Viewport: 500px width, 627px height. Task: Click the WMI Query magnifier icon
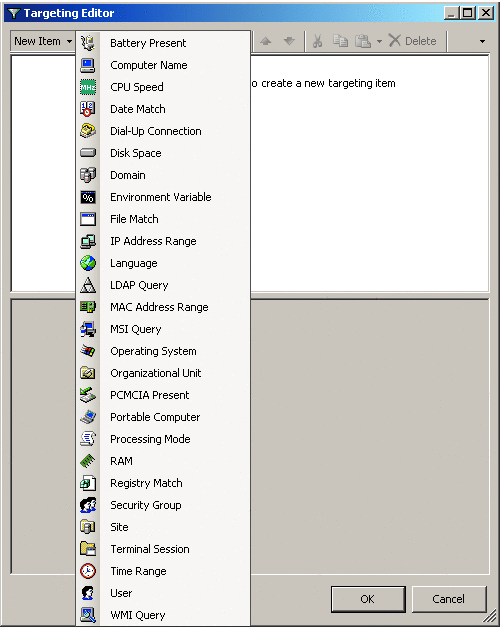coord(88,615)
